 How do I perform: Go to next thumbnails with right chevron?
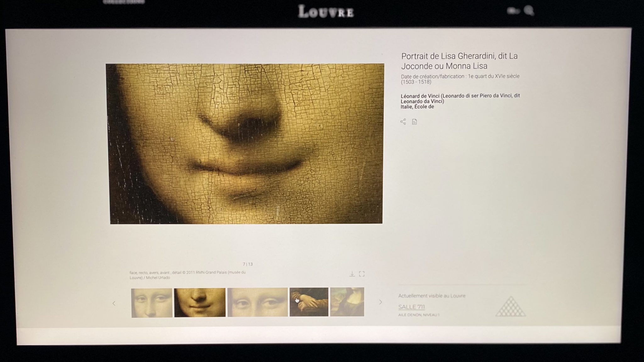(x=380, y=302)
